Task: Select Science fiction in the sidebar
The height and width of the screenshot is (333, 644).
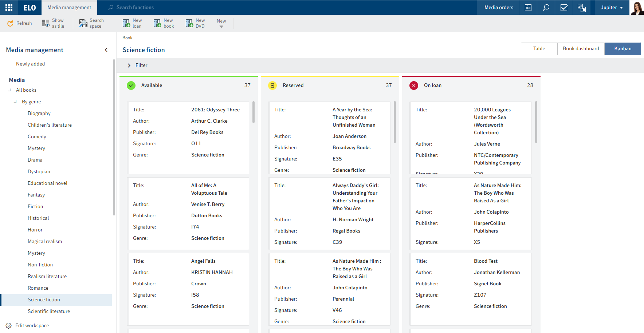Action: (x=56, y=300)
